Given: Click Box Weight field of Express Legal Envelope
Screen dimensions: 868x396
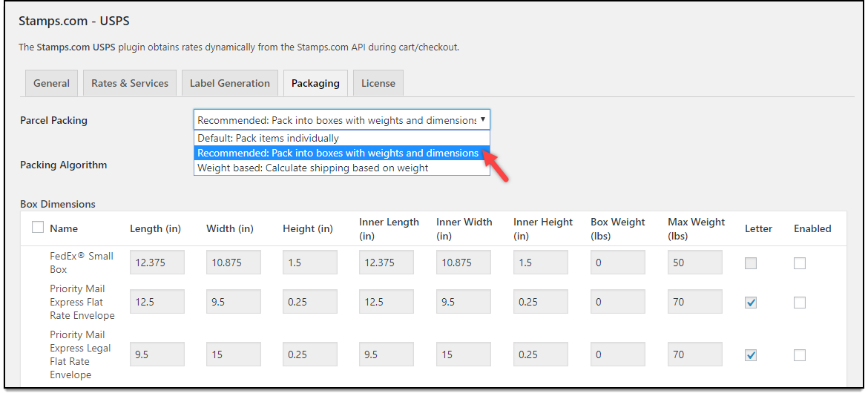Looking at the screenshot, I should [x=618, y=354].
